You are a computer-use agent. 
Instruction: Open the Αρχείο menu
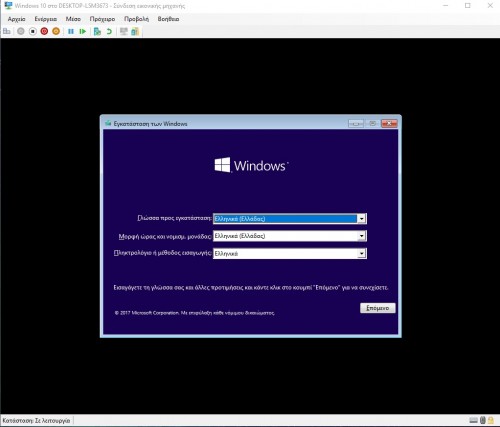(16, 19)
